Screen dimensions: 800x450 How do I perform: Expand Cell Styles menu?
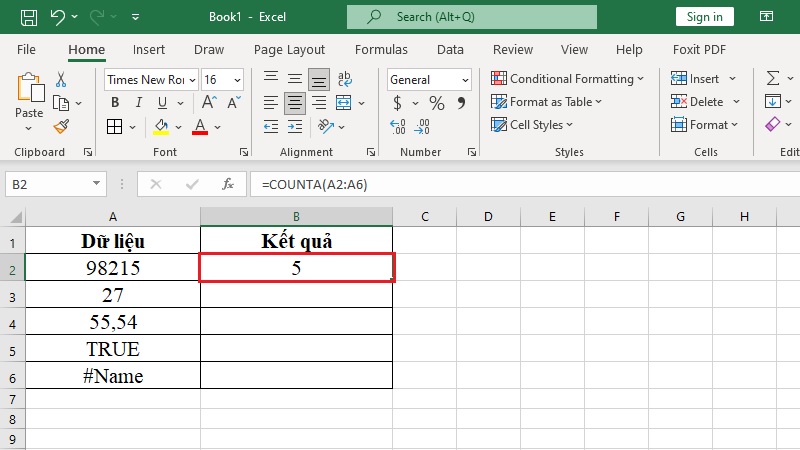click(569, 125)
